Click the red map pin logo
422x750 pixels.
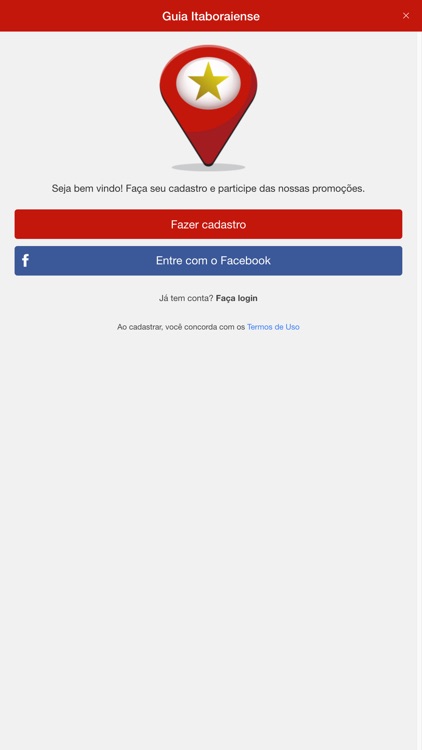(208, 106)
